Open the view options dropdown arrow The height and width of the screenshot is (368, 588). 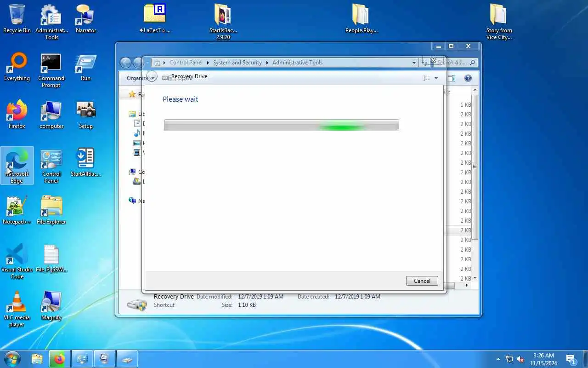click(436, 78)
